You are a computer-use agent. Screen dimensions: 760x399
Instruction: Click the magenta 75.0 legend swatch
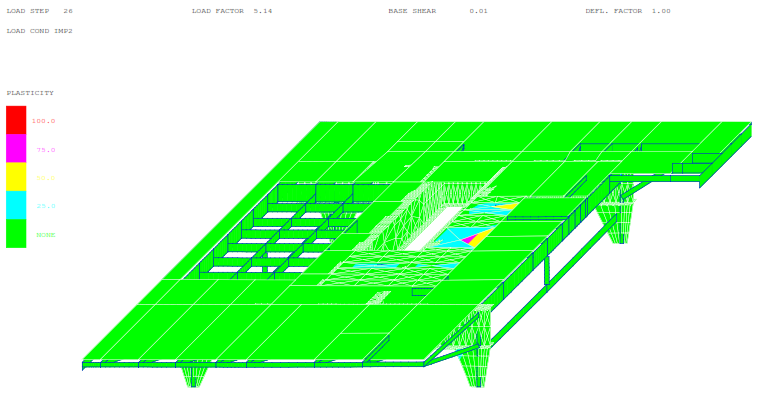tap(16, 148)
